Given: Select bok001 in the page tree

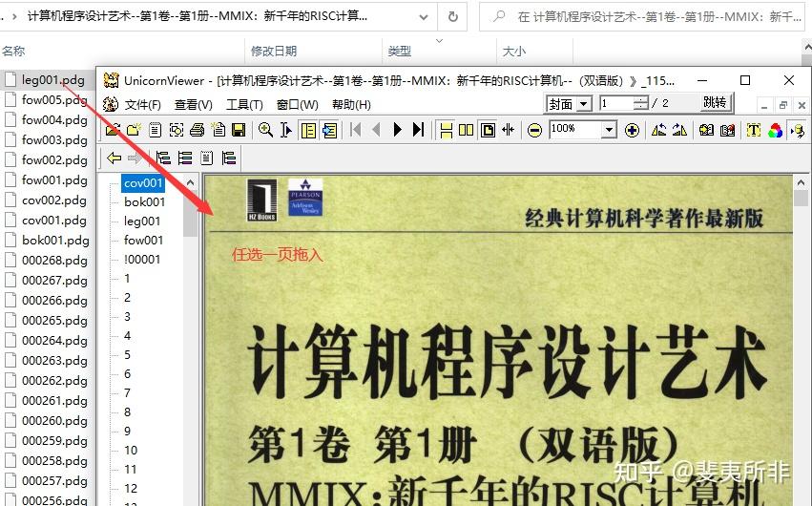Looking at the screenshot, I should click(x=144, y=202).
